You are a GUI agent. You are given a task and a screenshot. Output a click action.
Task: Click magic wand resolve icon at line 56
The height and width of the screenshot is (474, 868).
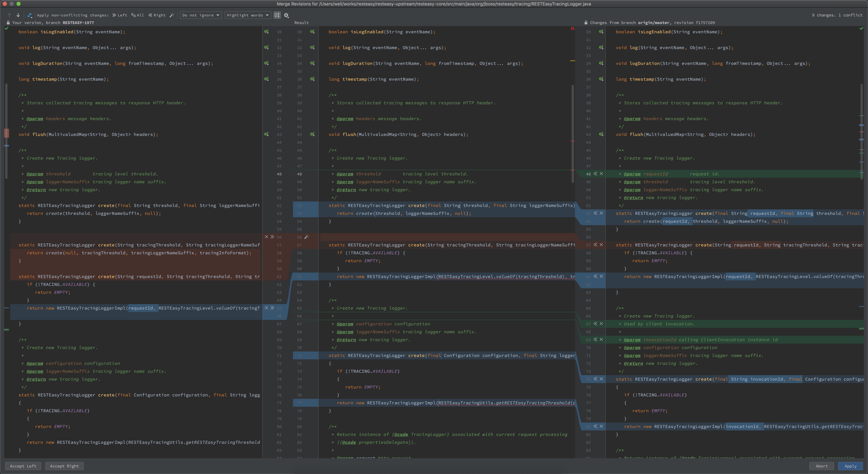[x=307, y=237]
